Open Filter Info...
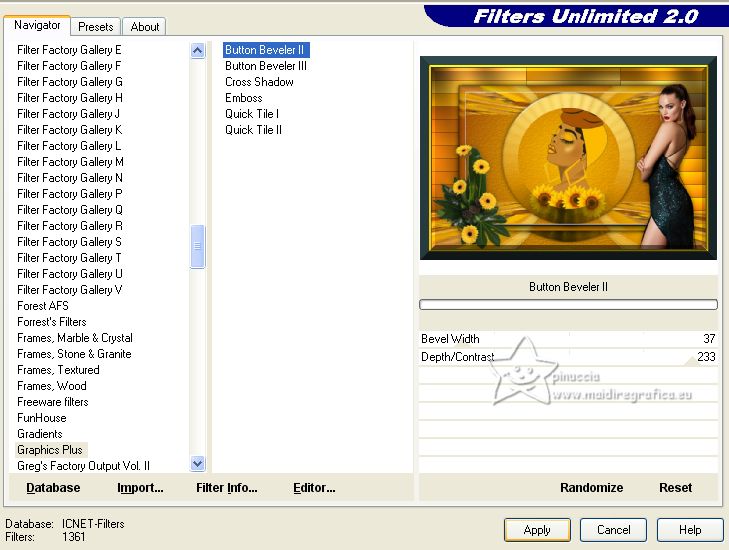729x550 pixels. pos(226,488)
